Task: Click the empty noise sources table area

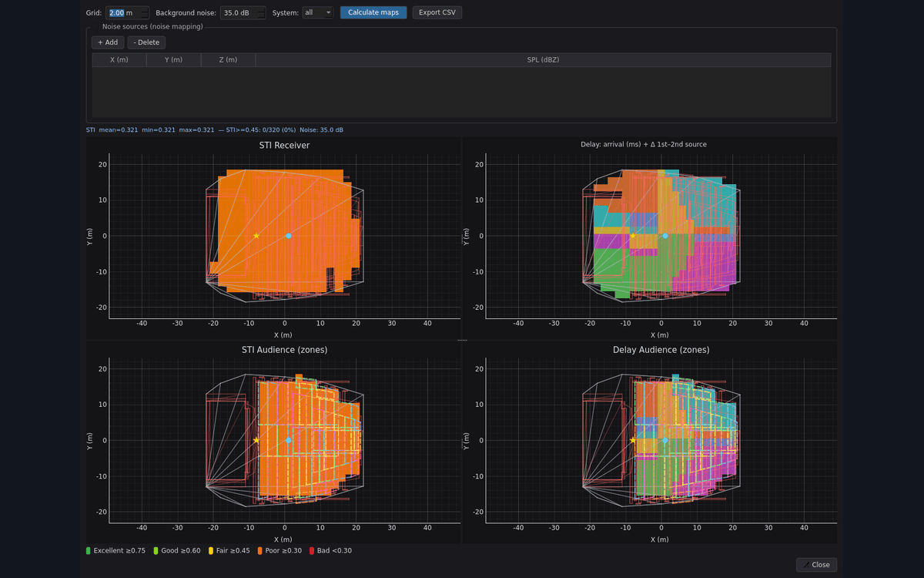Action: click(461, 92)
